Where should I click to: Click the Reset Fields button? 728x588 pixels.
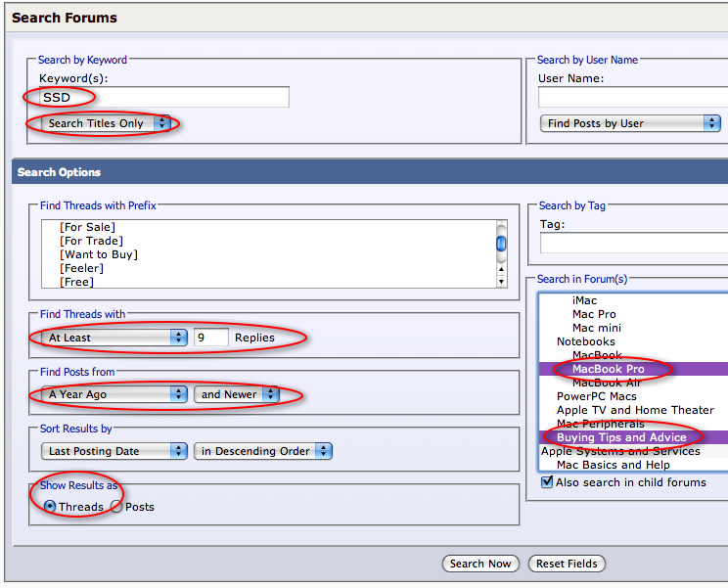click(567, 564)
